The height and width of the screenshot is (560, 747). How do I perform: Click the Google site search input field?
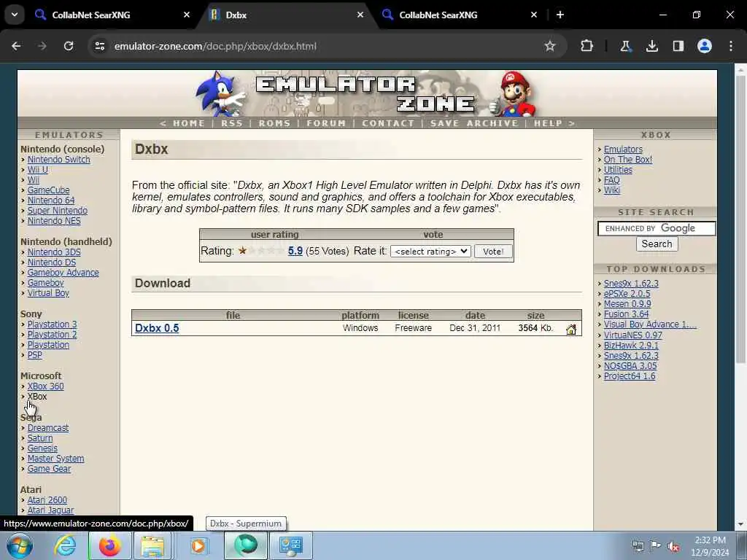click(657, 228)
